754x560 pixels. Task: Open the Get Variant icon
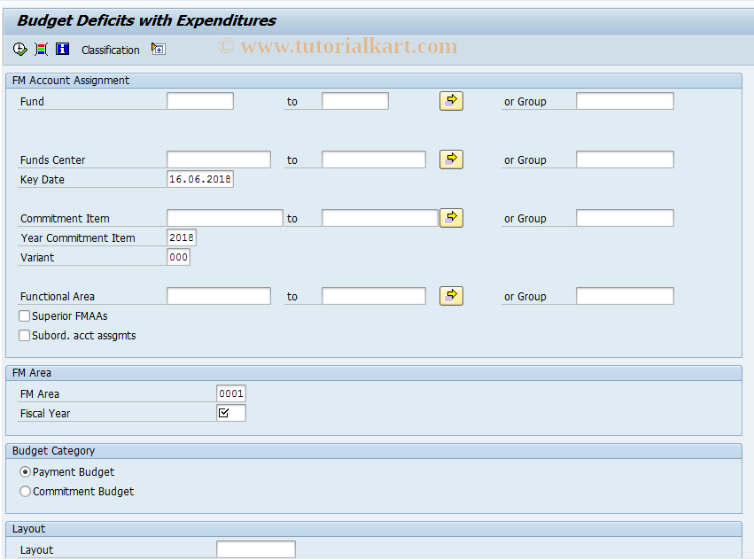pos(41,49)
